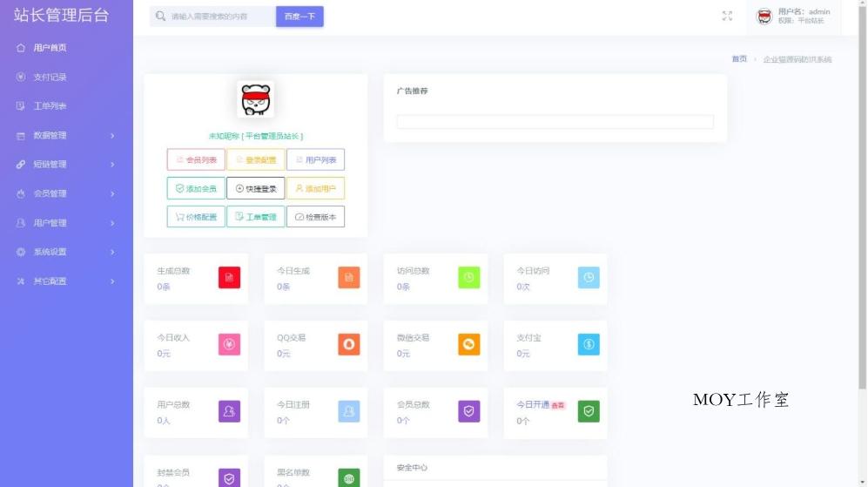The width and height of the screenshot is (868, 487).
Task: Expand the 数据管理 sidebar submenu
Action: pos(66,135)
